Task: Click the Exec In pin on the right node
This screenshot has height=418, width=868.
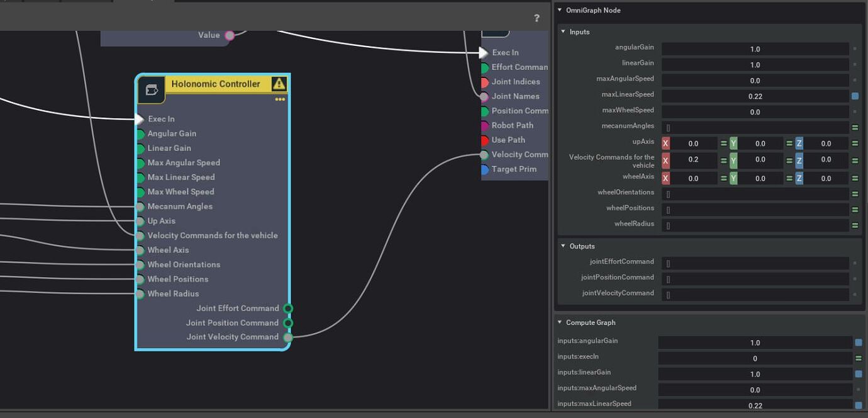Action: (x=483, y=52)
